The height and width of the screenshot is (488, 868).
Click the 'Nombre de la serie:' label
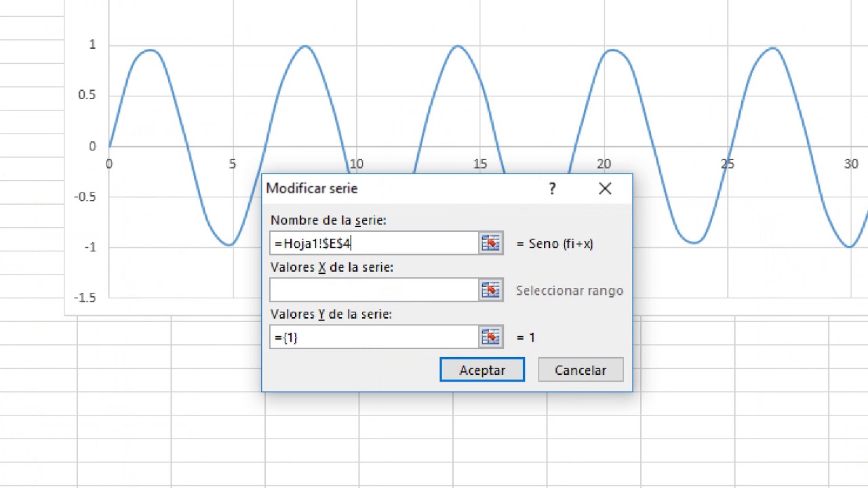tap(328, 220)
